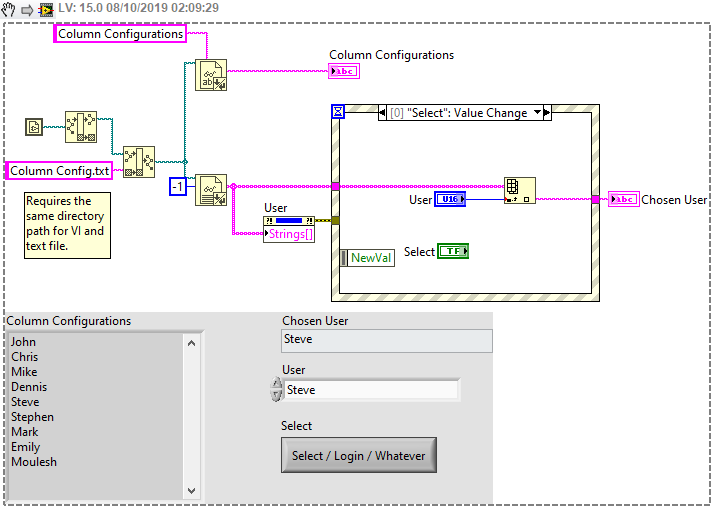This screenshot has height=509, width=714.
Task: Click Stephen in the Column Configurations list
Action: click(32, 417)
